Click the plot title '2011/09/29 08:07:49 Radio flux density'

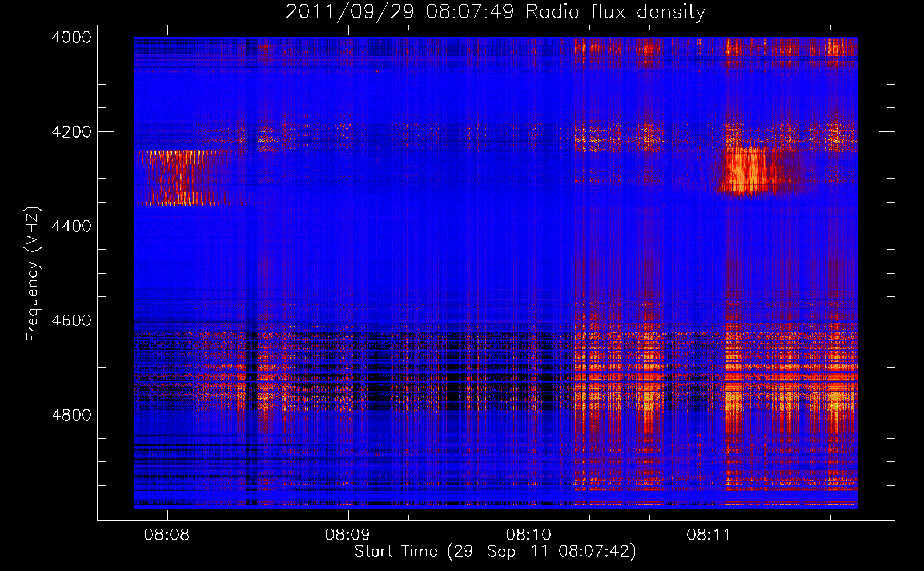(495, 11)
